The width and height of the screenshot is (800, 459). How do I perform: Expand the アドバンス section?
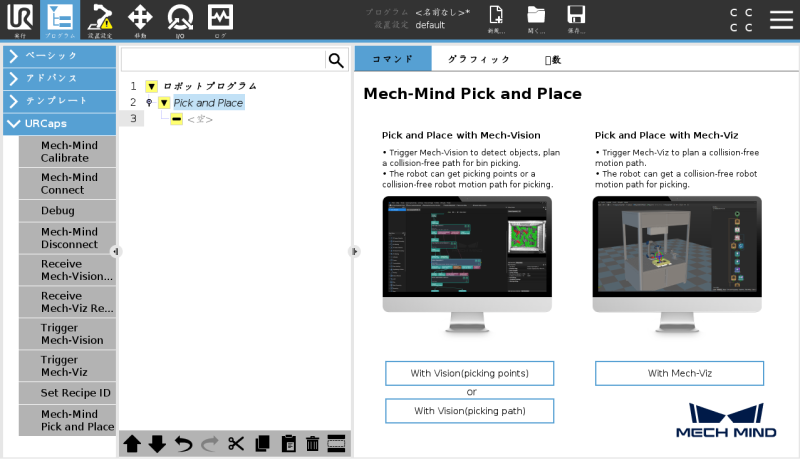[x=60, y=78]
